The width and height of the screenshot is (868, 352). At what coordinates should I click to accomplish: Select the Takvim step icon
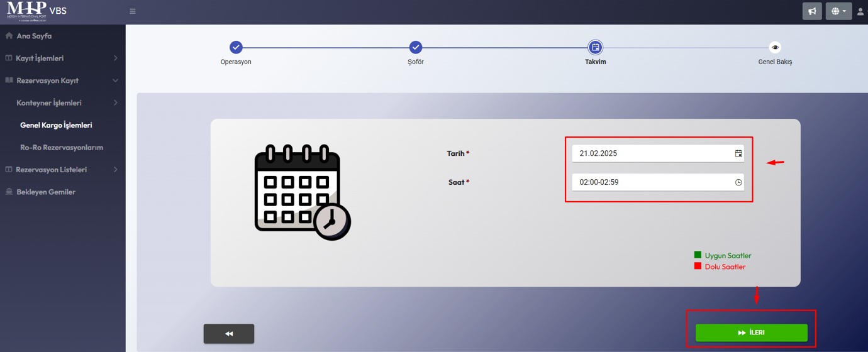pos(595,47)
